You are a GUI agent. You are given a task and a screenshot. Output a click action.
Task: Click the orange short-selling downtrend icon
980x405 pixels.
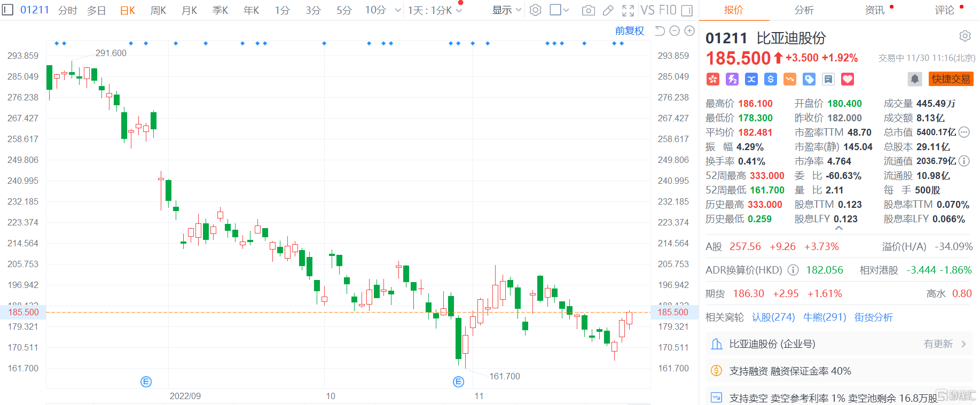tap(790, 79)
